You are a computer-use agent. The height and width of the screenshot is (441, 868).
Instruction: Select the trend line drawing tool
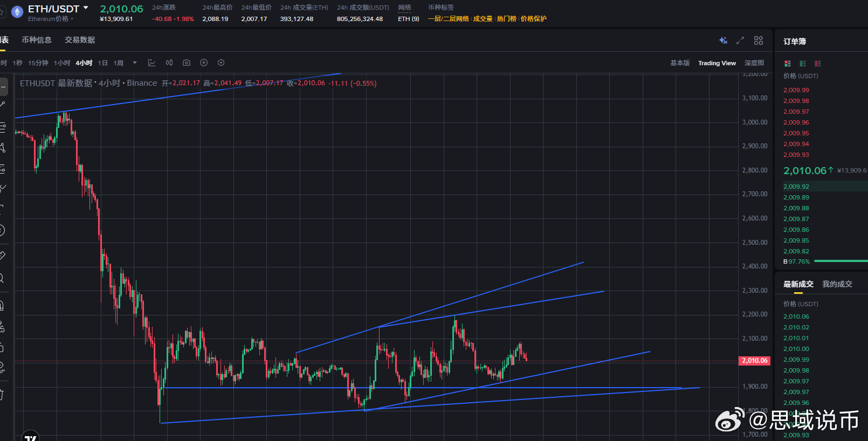click(x=3, y=105)
